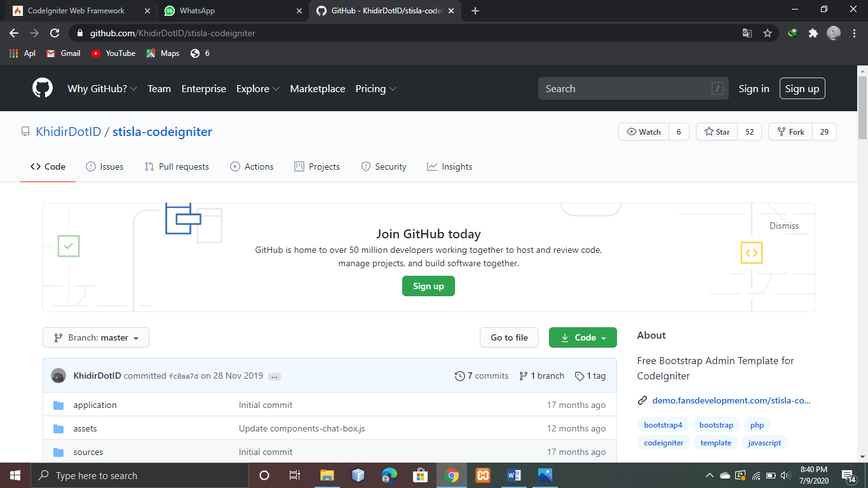Open the green Code download dropdown
868x488 pixels.
click(583, 337)
